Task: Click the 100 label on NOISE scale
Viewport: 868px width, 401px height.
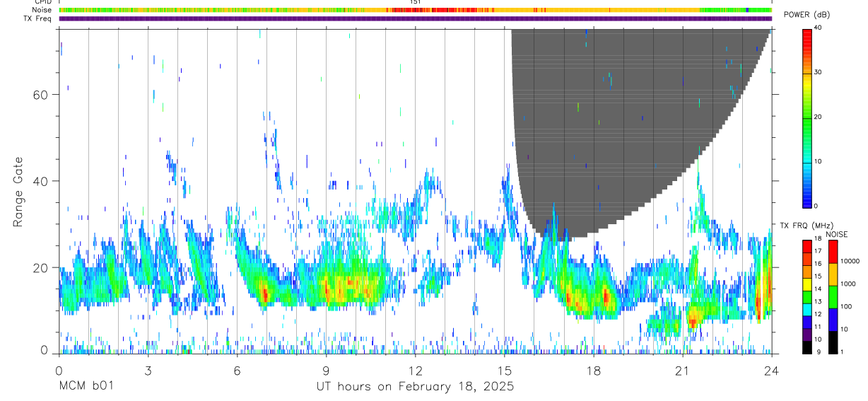Action: click(846, 307)
